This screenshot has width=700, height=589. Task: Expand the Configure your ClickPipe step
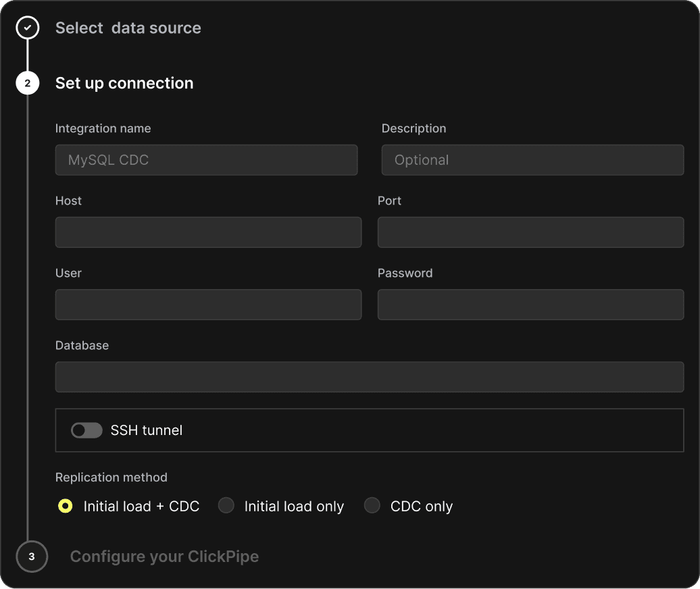(164, 557)
